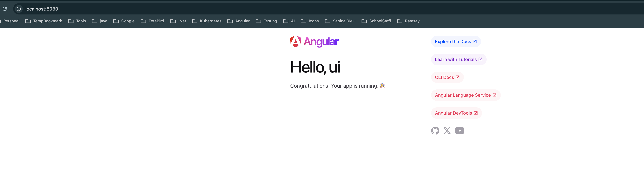This screenshot has height=171, width=644.
Task: Open the GitHub icon link
Action: click(x=435, y=131)
